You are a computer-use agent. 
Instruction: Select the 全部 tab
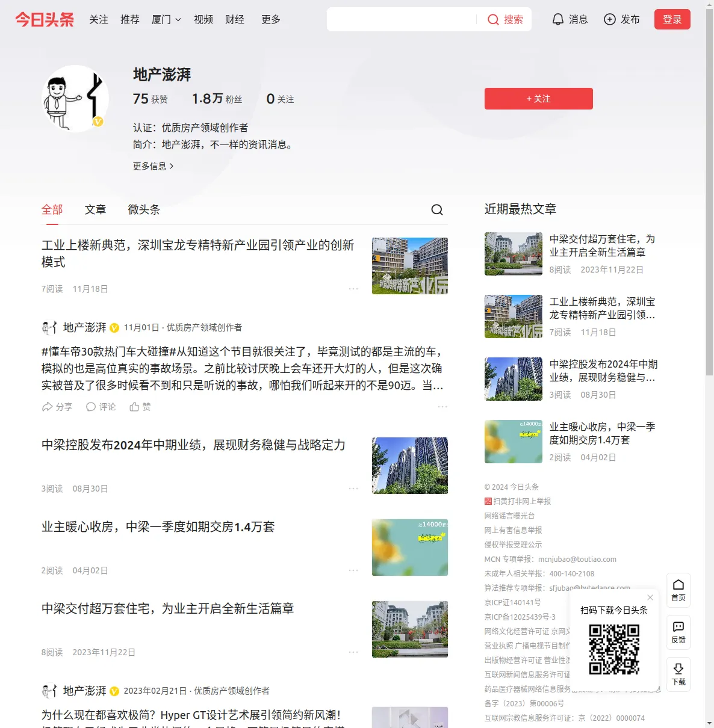click(x=52, y=209)
